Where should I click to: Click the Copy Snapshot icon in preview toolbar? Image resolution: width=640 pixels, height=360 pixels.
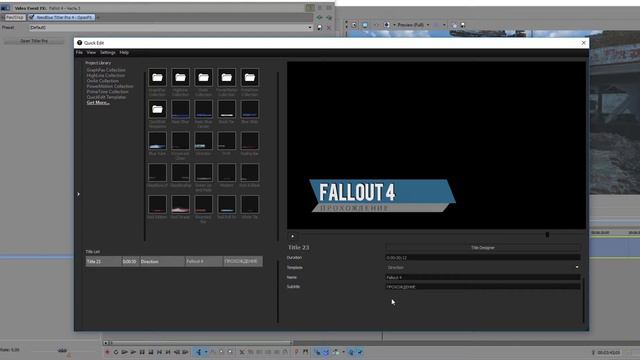click(x=454, y=25)
